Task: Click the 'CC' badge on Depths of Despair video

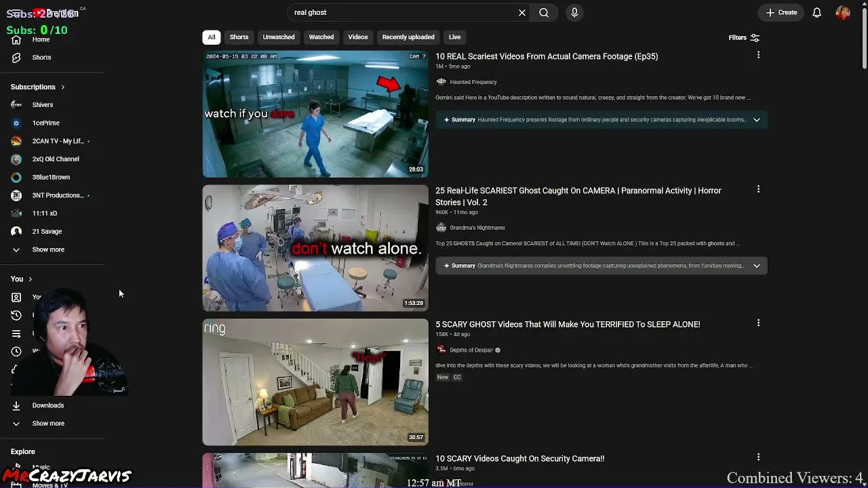Action: pos(457,378)
